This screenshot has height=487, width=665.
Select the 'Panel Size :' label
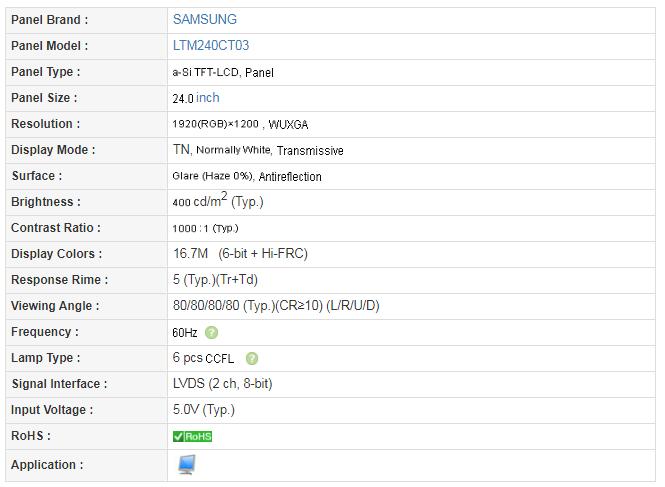tap(44, 98)
